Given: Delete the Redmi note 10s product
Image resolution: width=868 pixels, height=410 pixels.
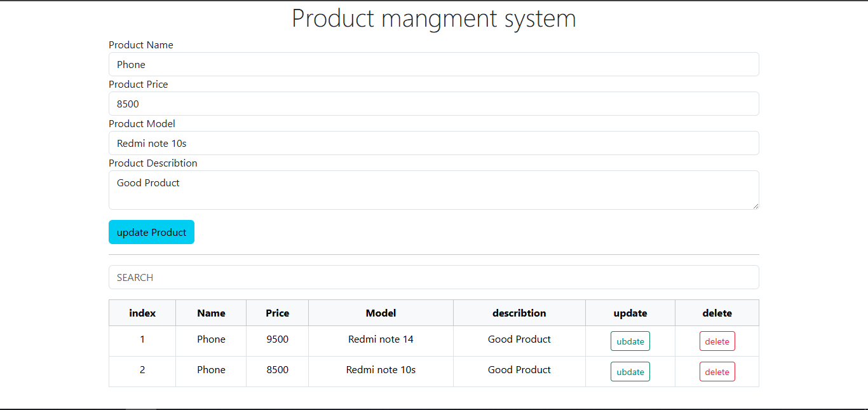Looking at the screenshot, I should 717,371.
